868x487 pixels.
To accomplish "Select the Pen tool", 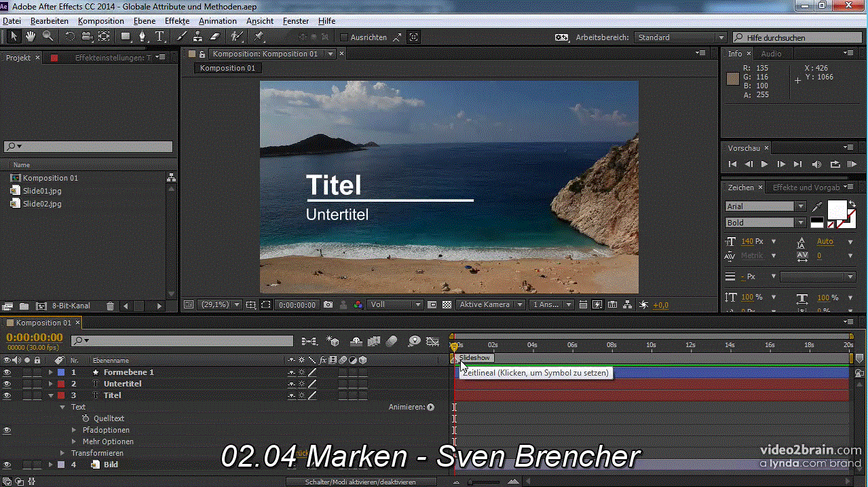I will coord(143,37).
